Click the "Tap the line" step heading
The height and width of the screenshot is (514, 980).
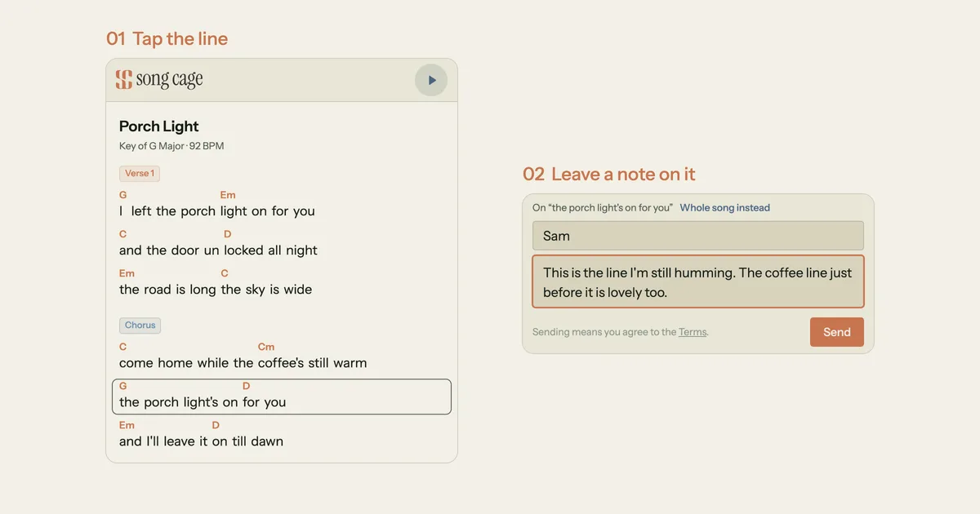click(x=167, y=38)
